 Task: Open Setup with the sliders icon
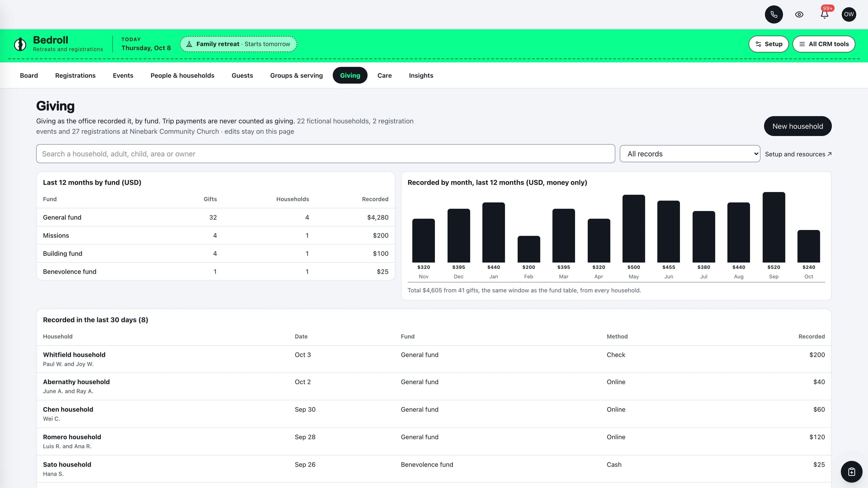click(x=768, y=44)
